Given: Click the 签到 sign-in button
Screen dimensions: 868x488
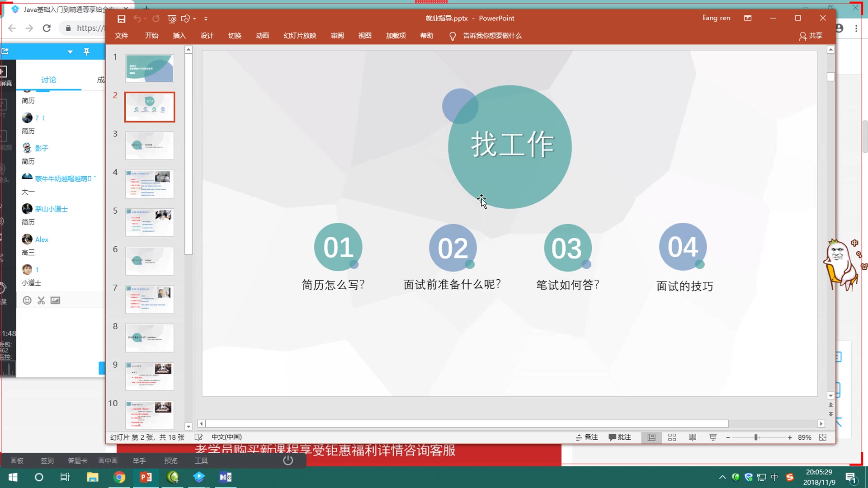Looking at the screenshot, I should [x=47, y=460].
